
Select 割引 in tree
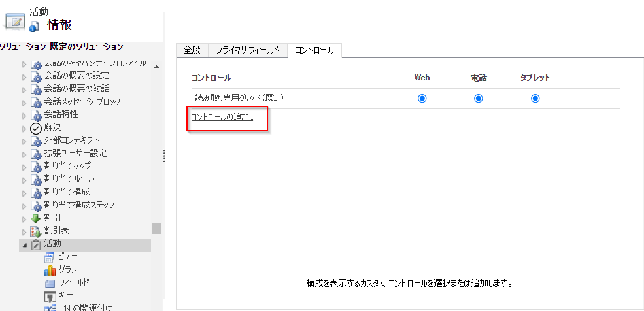52,218
